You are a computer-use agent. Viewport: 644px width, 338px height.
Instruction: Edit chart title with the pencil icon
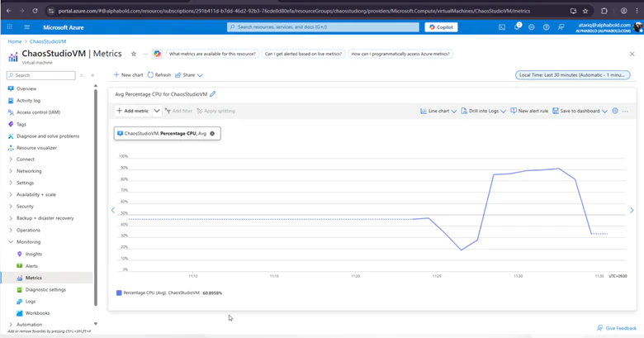213,93
